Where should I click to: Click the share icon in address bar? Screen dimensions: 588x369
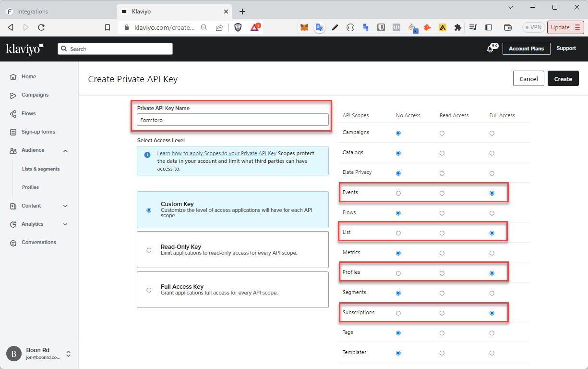219,27
